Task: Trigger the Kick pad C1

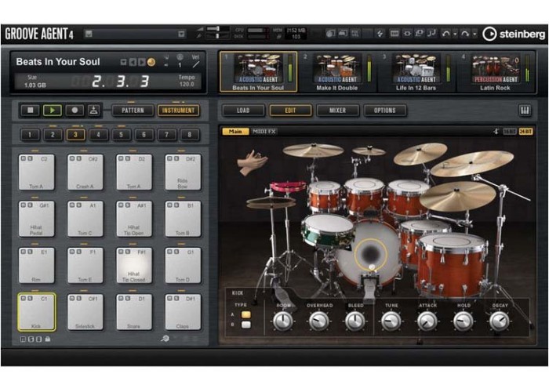Action: [x=36, y=312]
